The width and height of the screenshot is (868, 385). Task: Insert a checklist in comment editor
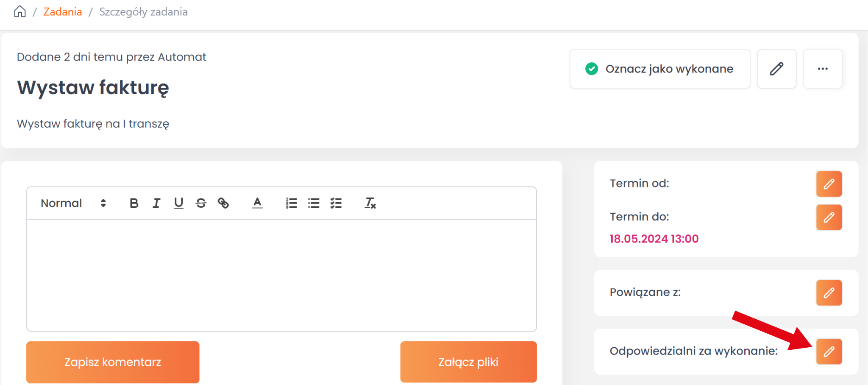(336, 204)
